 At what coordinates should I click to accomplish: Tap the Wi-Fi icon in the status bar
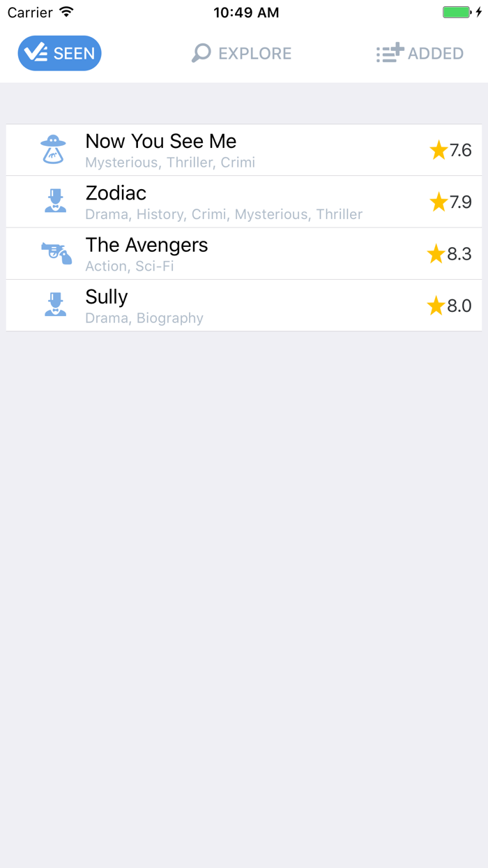click(66, 11)
